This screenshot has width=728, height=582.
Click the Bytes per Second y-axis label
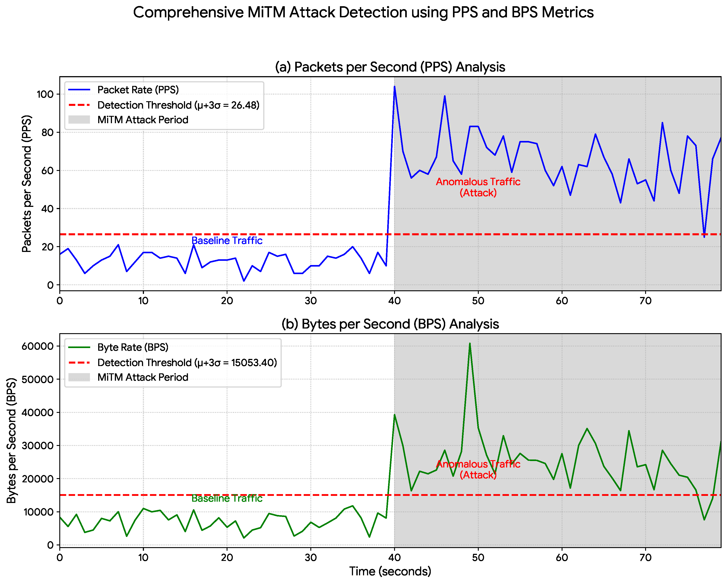pos(12,440)
